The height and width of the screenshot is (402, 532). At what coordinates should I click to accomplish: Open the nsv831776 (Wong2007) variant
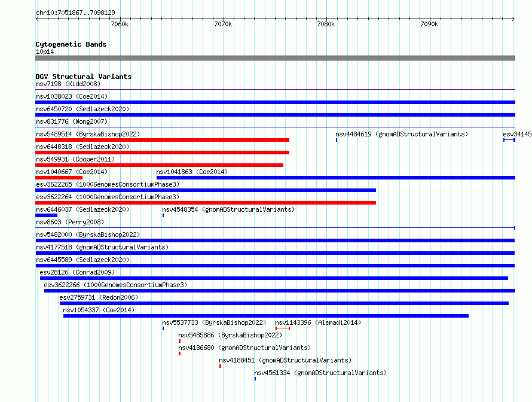(72, 121)
